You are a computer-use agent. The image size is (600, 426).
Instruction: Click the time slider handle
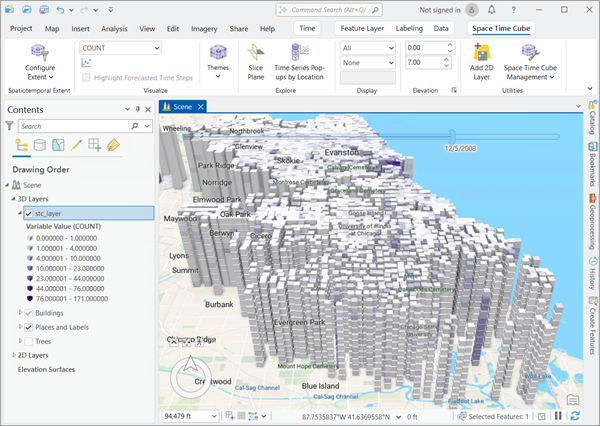pos(453,134)
